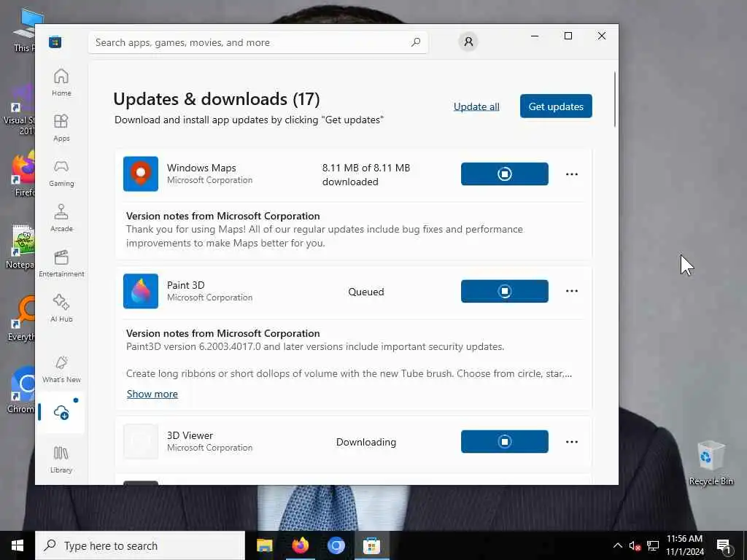Click the 3D Viewer title text
747x560 pixels.
(190, 435)
